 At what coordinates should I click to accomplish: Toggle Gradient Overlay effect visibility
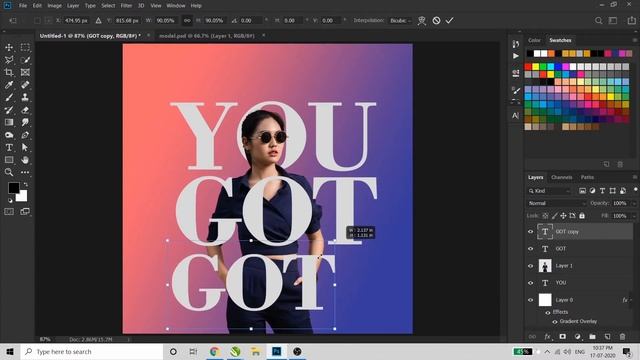coord(555,322)
